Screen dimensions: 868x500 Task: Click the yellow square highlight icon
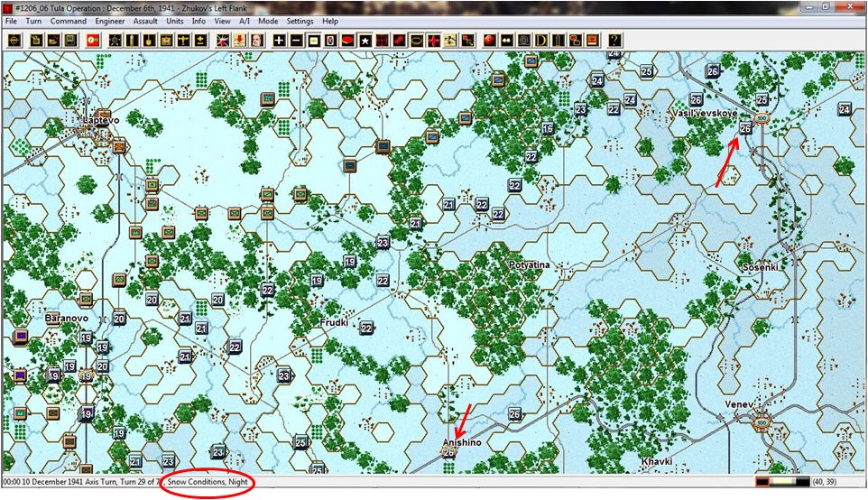click(x=314, y=41)
